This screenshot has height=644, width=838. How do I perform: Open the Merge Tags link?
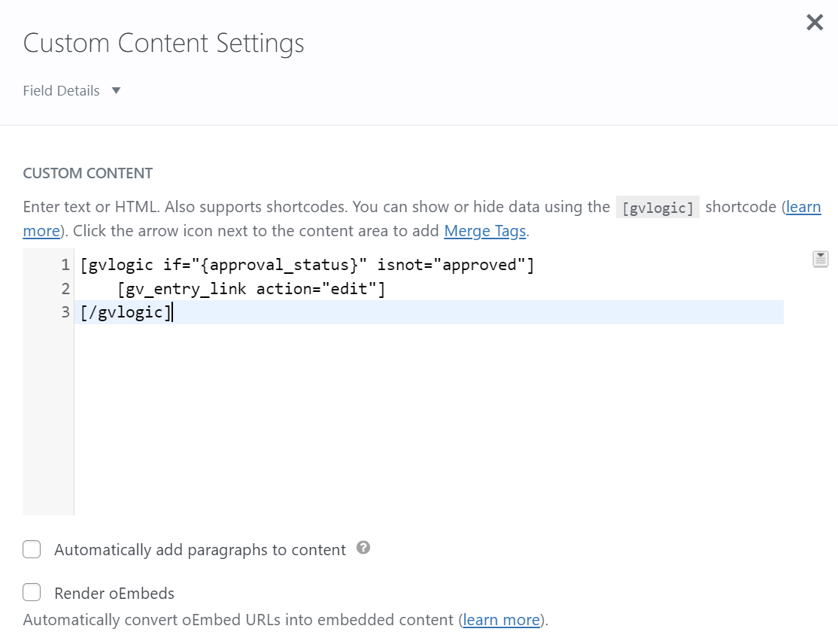coord(484,231)
